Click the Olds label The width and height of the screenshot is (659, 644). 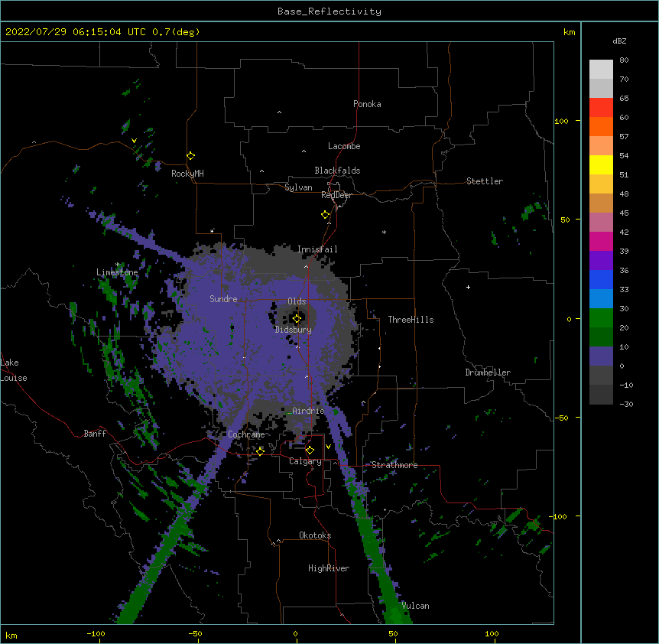297,301
